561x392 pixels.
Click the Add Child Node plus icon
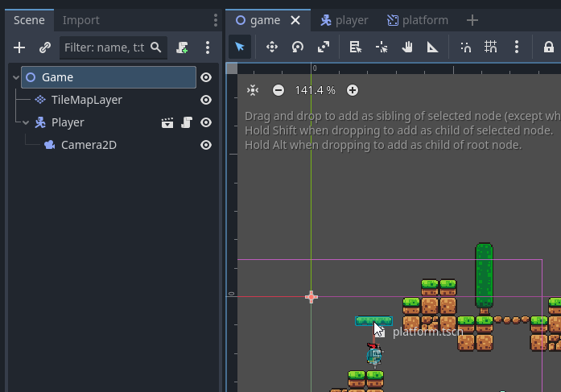pyautogui.click(x=19, y=47)
